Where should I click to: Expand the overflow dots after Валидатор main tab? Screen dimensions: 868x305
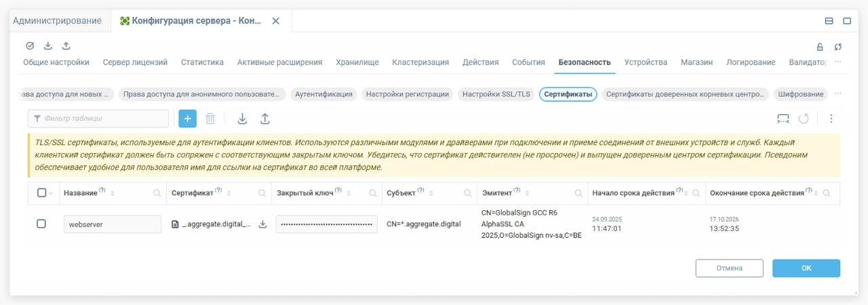pyautogui.click(x=838, y=62)
